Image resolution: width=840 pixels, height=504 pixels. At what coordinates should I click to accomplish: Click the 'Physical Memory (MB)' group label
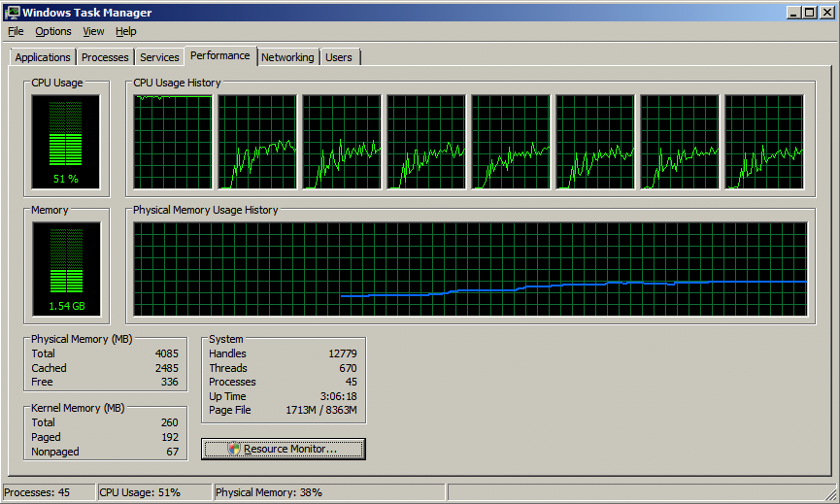tap(82, 339)
